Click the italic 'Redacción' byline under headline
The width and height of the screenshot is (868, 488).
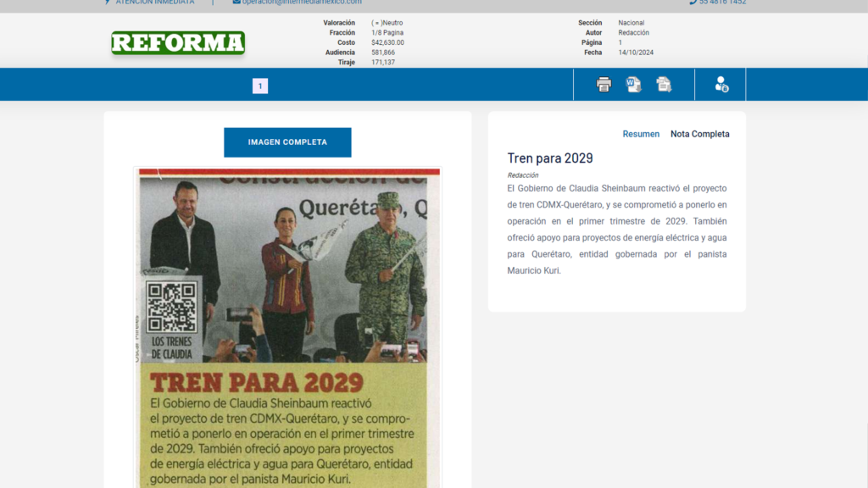pyautogui.click(x=522, y=175)
